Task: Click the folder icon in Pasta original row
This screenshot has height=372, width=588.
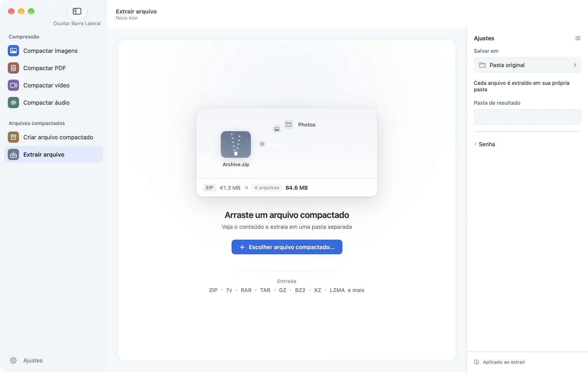Action: pos(483,65)
